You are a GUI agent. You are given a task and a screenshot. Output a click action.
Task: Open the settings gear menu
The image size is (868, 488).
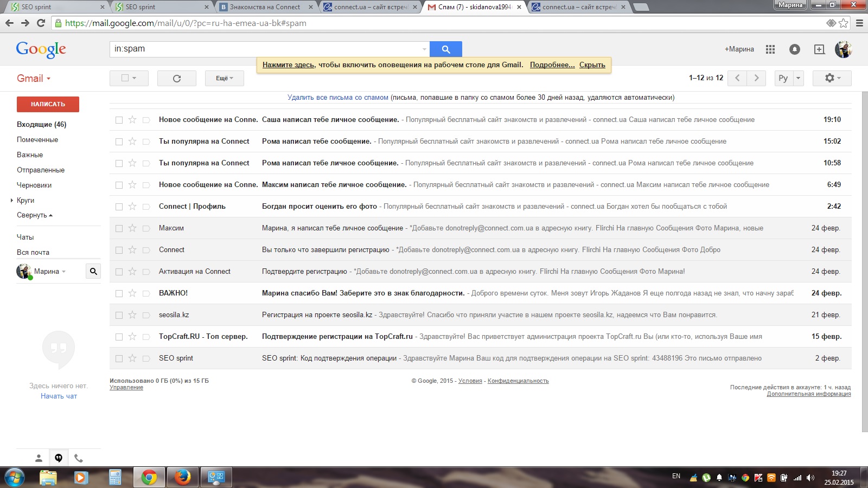tap(832, 78)
